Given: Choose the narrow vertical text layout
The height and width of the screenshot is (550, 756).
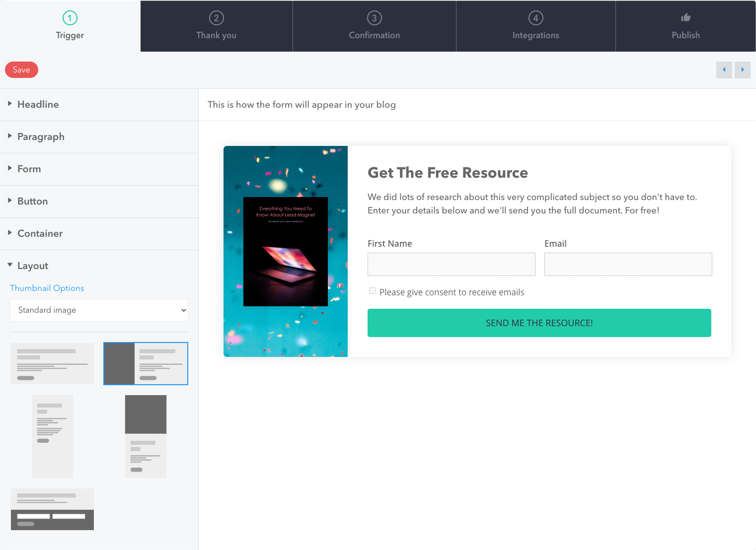Looking at the screenshot, I should [52, 436].
